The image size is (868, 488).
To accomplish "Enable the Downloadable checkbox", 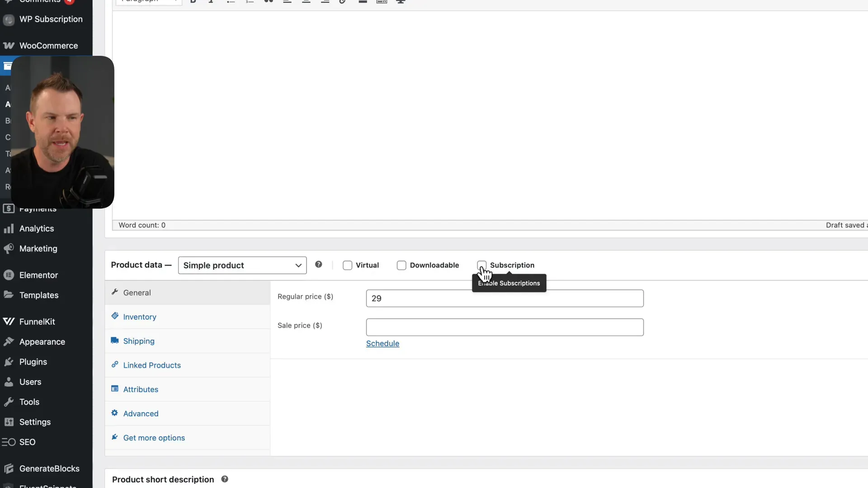I will point(401,265).
